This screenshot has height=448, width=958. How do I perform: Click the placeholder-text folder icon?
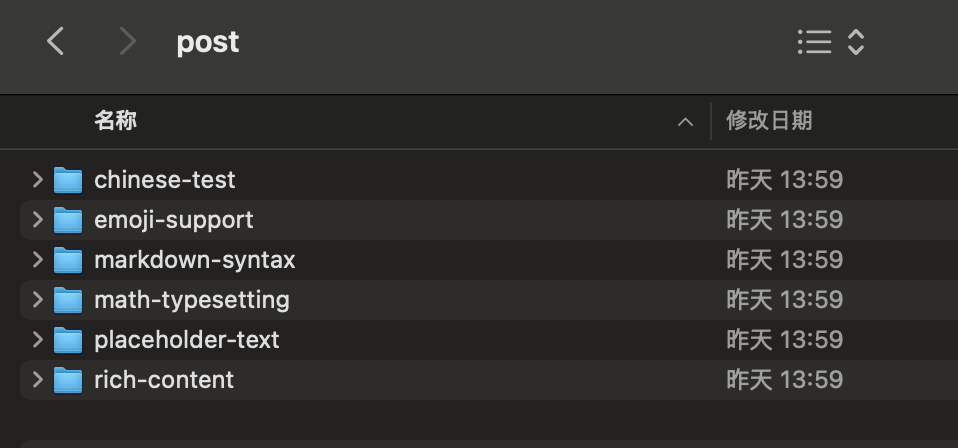[x=68, y=340]
